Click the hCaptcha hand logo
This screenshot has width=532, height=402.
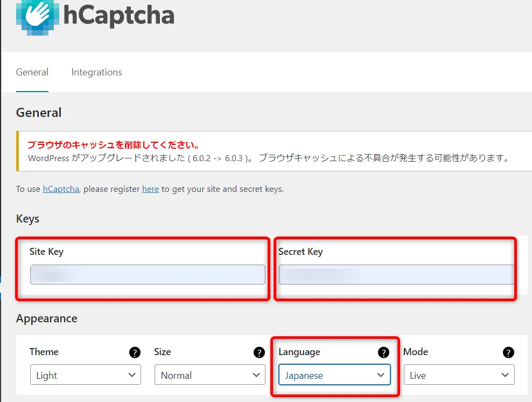pos(37,17)
